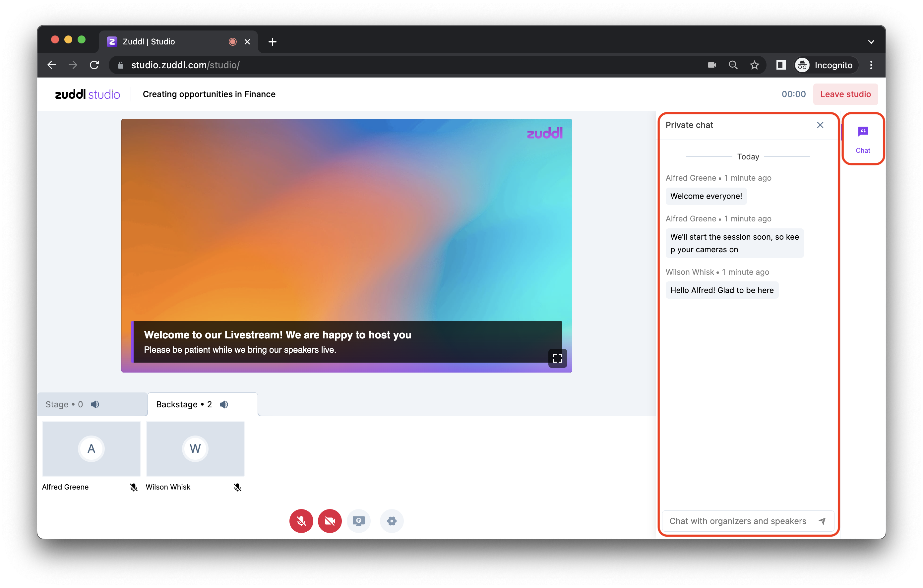The width and height of the screenshot is (923, 588).
Task: Select Wilson Whisk's video tile
Action: (x=195, y=448)
